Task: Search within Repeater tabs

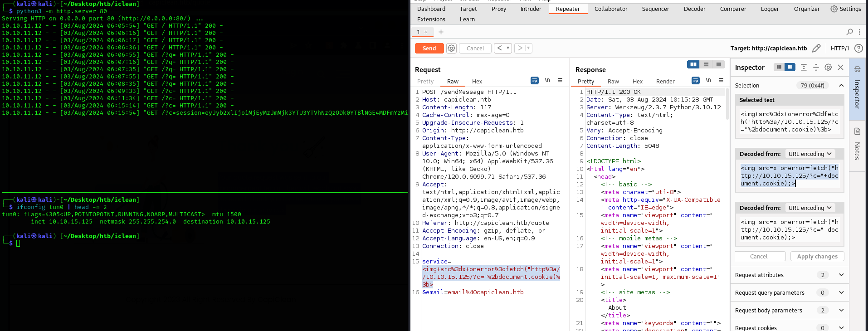Action: click(x=849, y=32)
